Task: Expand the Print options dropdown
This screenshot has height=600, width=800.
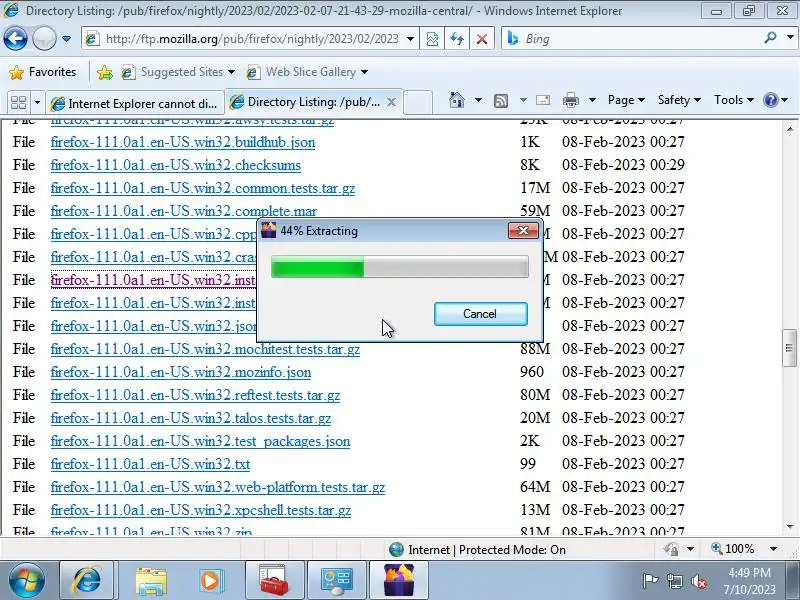Action: [x=592, y=100]
